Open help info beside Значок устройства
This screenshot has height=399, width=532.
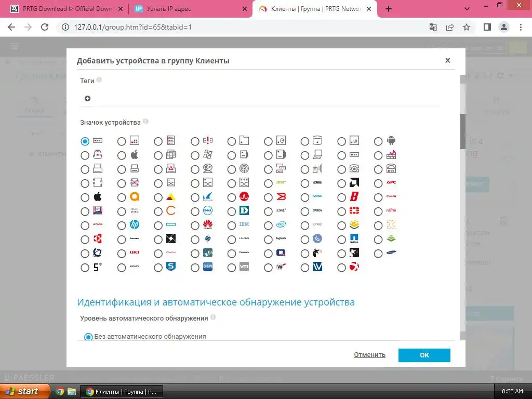145,122
